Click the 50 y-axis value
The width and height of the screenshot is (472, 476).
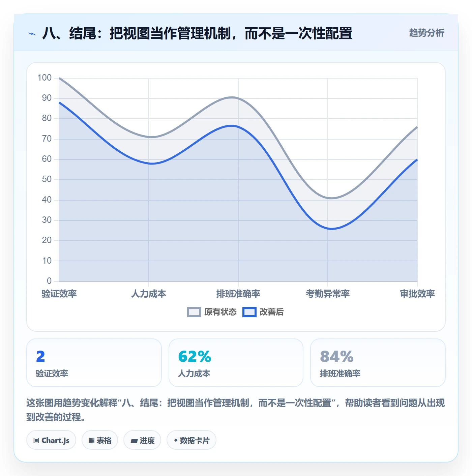pos(47,179)
